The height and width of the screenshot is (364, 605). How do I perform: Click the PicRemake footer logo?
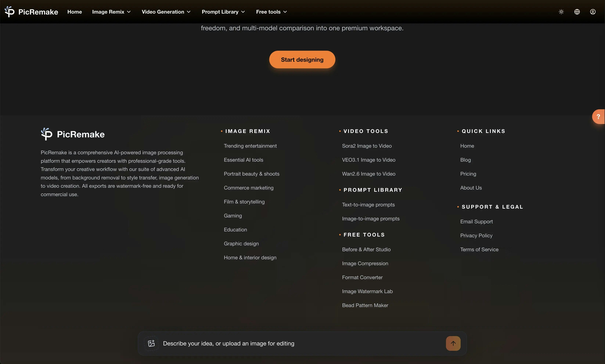point(73,134)
